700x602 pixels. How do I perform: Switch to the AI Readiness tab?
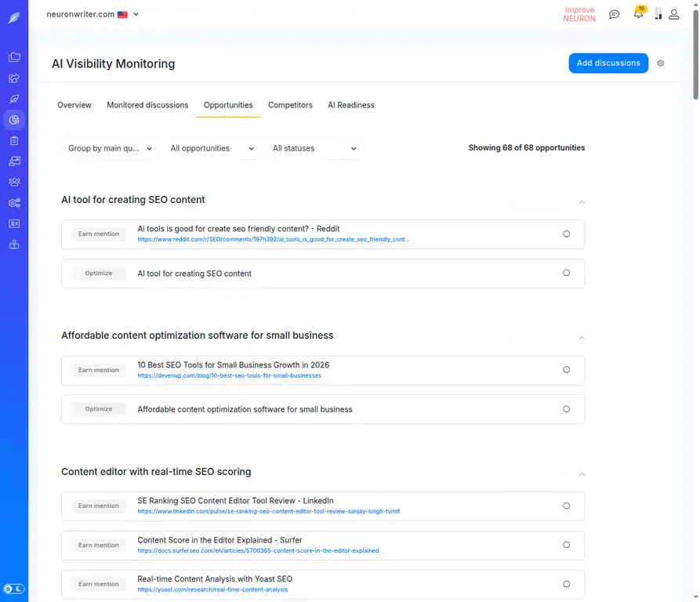(x=351, y=105)
